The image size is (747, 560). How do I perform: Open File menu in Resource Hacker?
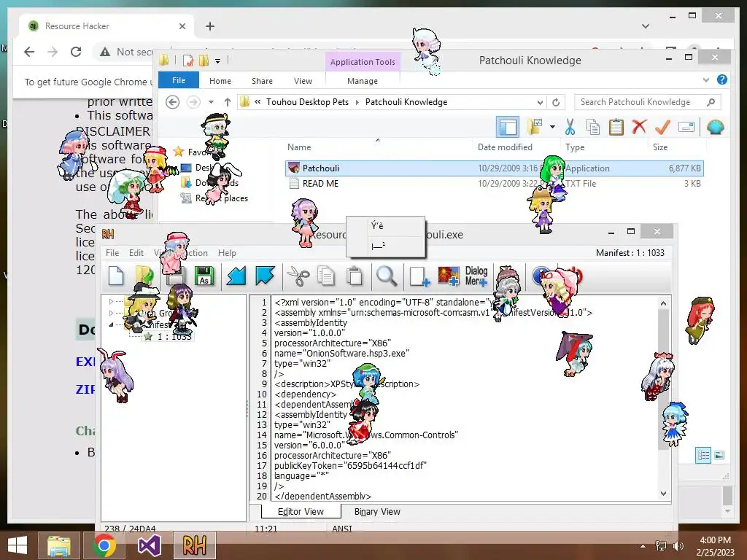click(112, 253)
